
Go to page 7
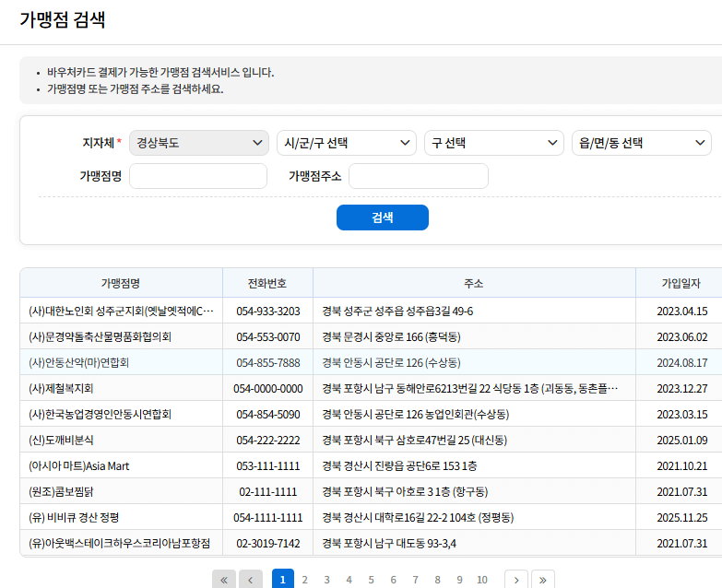pyautogui.click(x=415, y=580)
